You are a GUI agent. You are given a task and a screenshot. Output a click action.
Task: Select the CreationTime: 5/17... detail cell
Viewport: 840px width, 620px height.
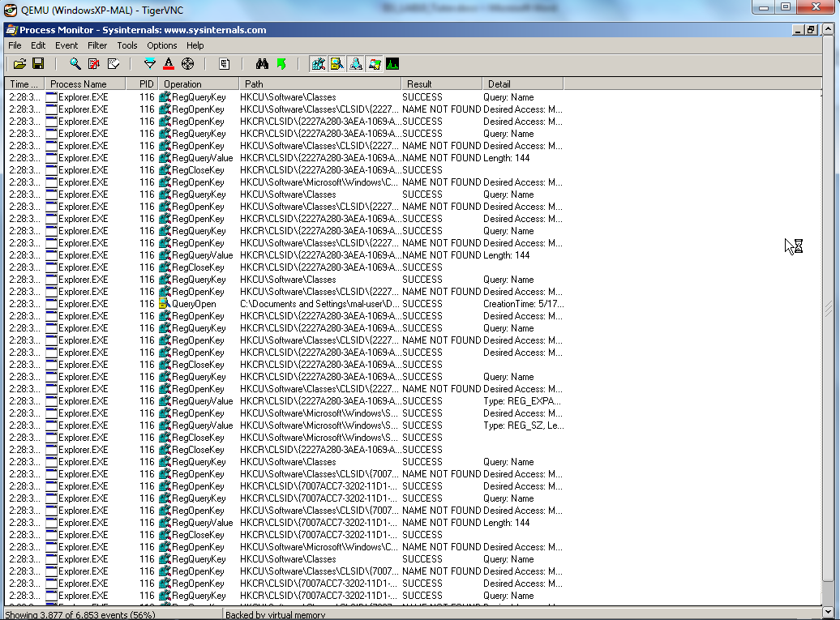click(x=524, y=304)
